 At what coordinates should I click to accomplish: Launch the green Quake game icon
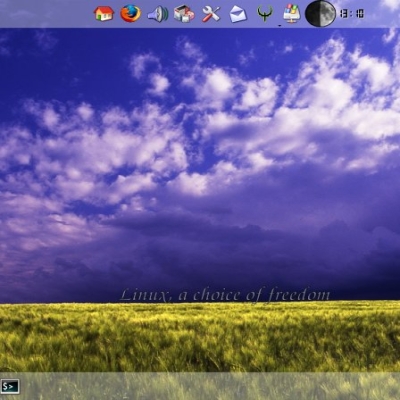coord(265,14)
